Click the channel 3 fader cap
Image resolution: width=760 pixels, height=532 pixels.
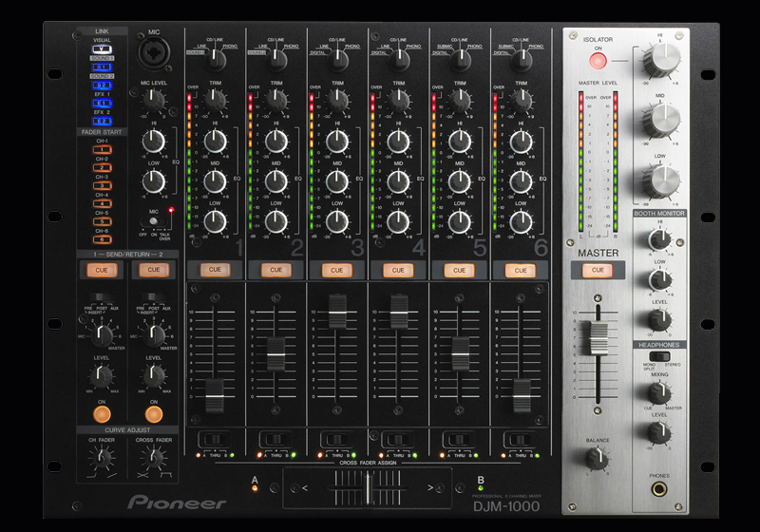pyautogui.click(x=337, y=312)
